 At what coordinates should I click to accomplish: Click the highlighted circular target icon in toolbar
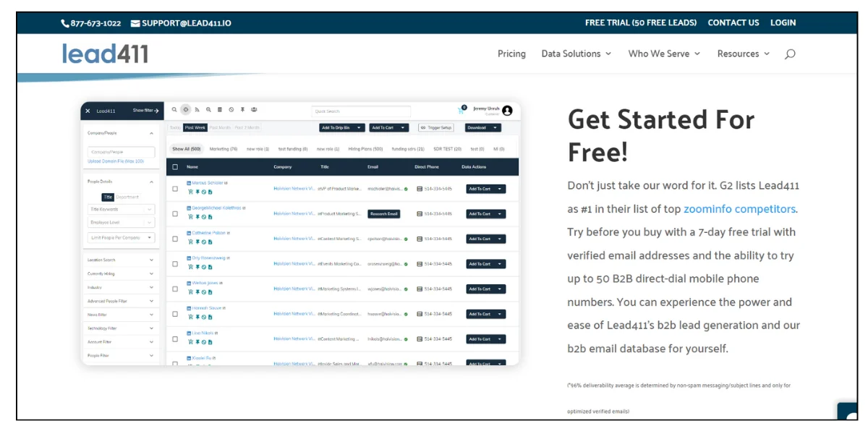point(186,109)
